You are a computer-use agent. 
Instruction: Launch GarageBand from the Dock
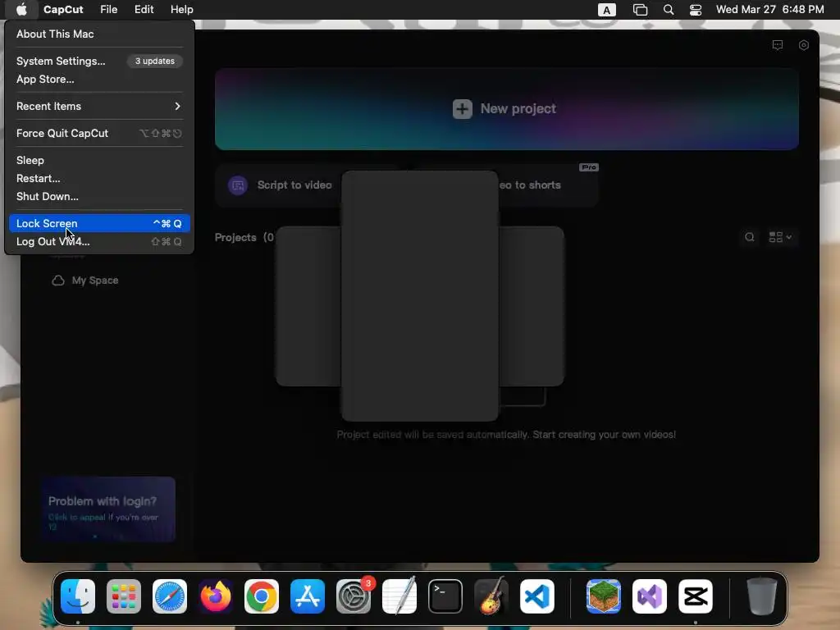click(491, 596)
